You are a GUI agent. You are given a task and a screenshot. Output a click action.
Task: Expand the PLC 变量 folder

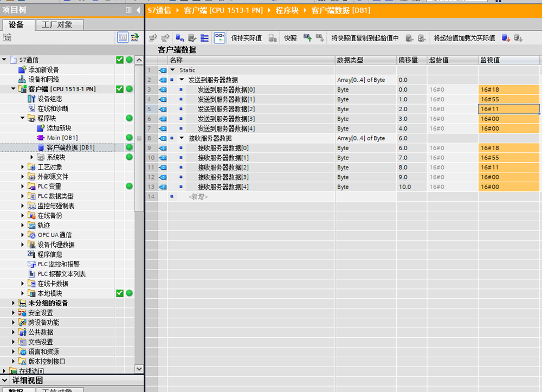coord(22,187)
